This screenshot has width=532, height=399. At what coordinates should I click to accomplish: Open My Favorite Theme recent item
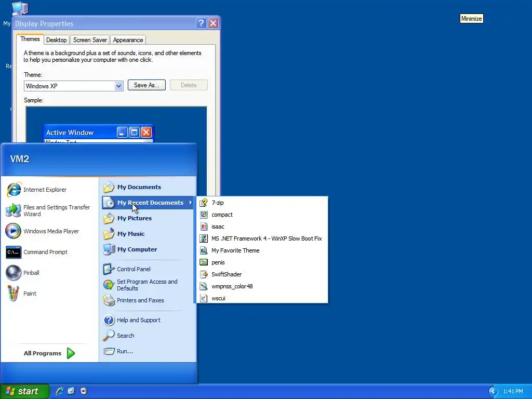coord(262,250)
